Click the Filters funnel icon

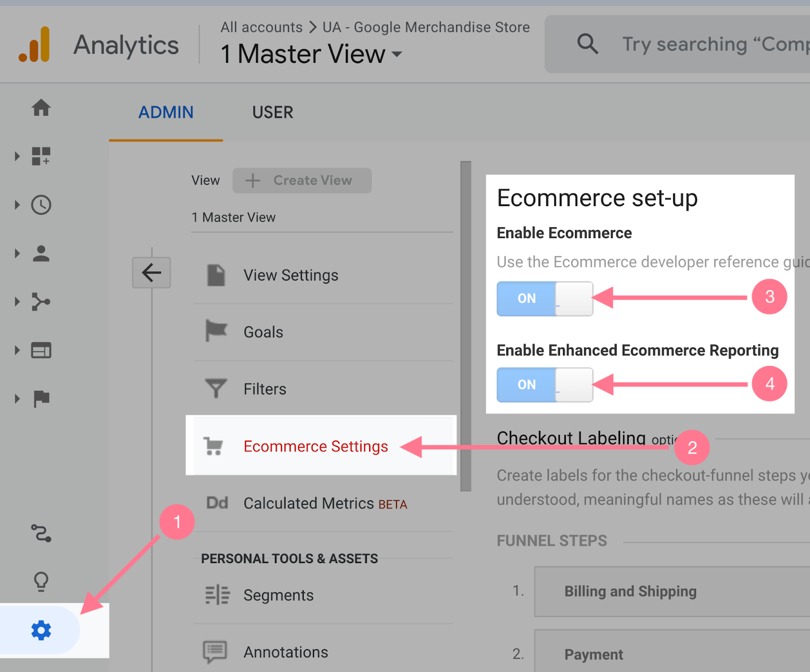pyautogui.click(x=216, y=388)
